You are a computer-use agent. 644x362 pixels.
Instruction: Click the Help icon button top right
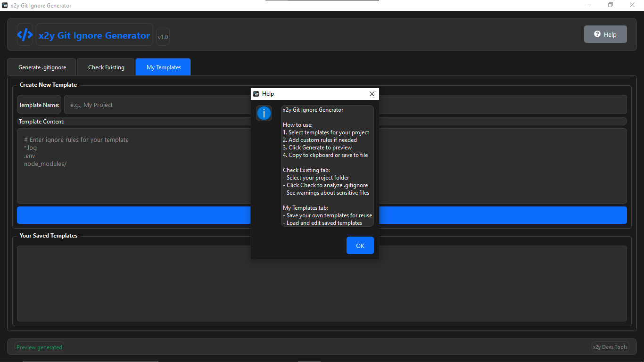[605, 33]
